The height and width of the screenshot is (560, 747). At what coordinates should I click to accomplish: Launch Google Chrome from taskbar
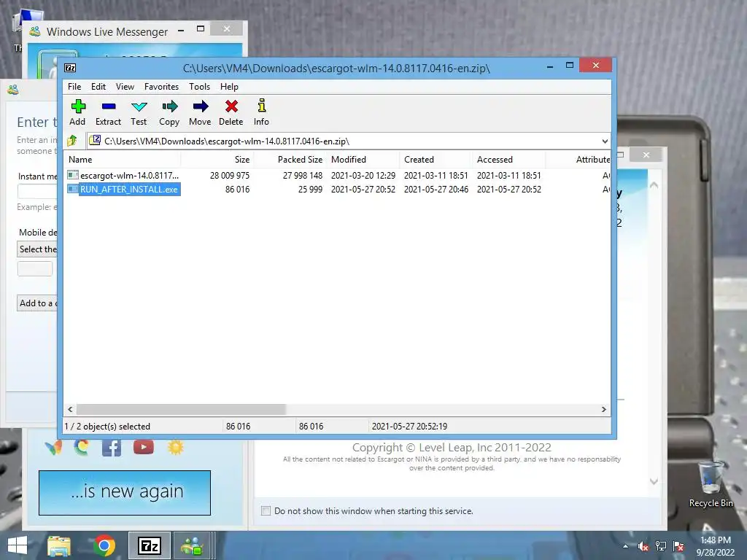click(x=104, y=545)
